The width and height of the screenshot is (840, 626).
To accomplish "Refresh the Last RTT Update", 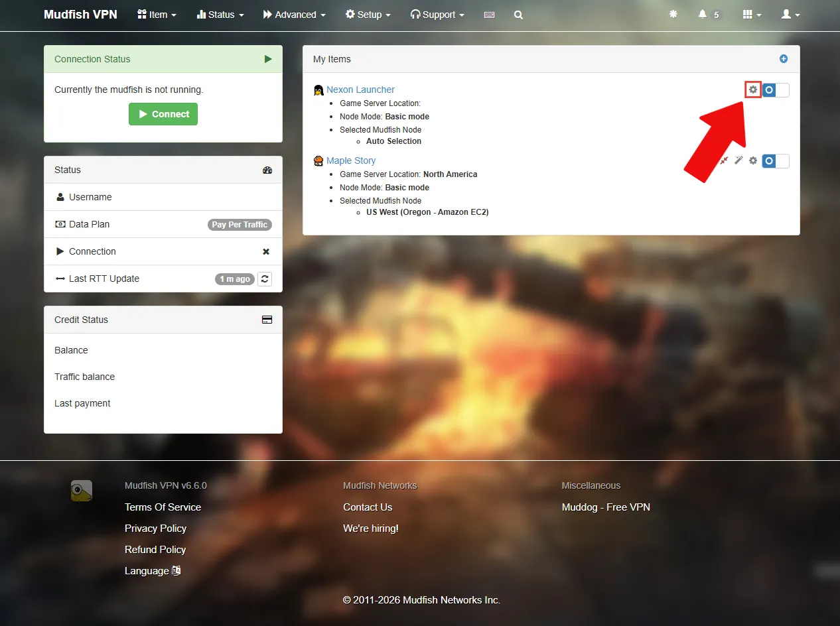I will click(x=265, y=279).
